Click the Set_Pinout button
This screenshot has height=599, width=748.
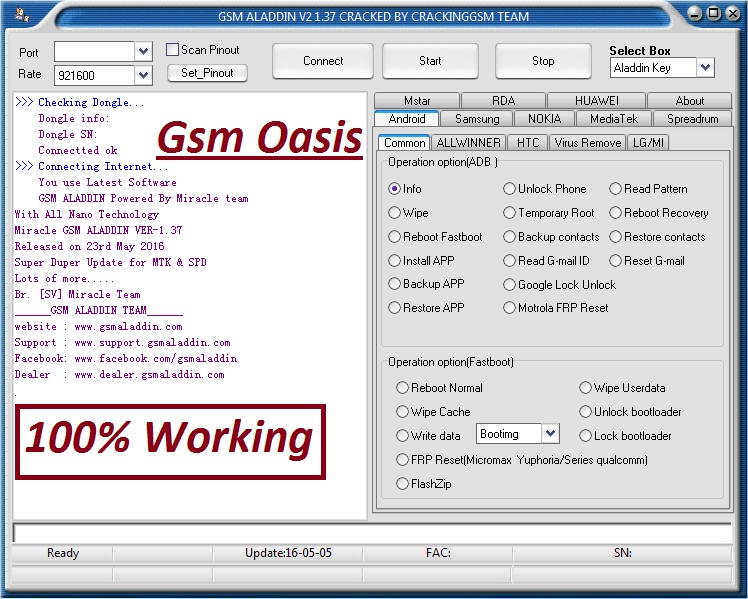[x=208, y=73]
